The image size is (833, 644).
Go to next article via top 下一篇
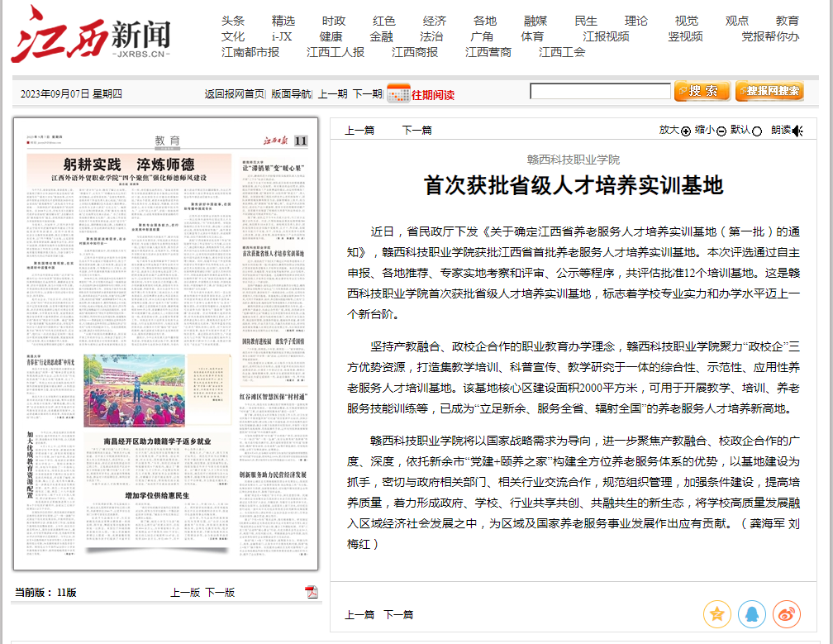coord(416,130)
